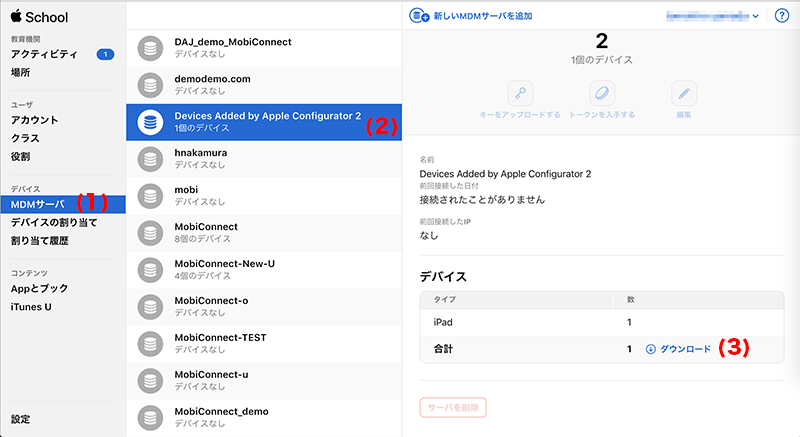Click the 編集 label
Viewport: 800px width, 437px height.
click(684, 115)
